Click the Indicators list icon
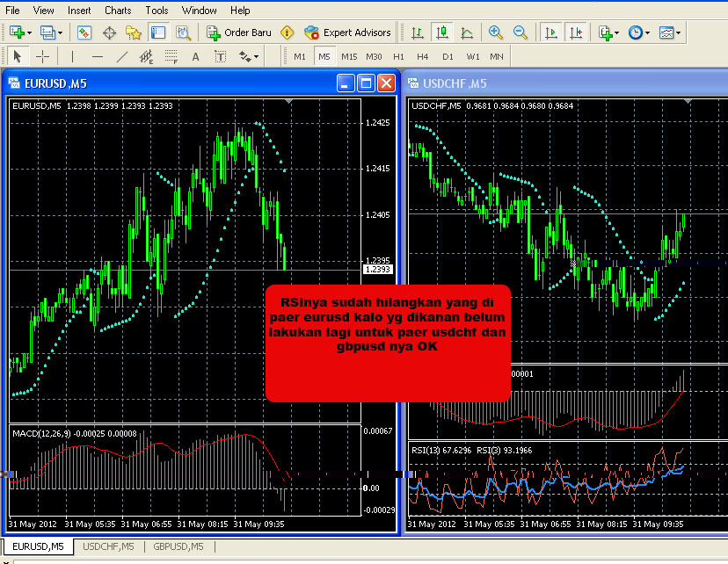 [605, 33]
